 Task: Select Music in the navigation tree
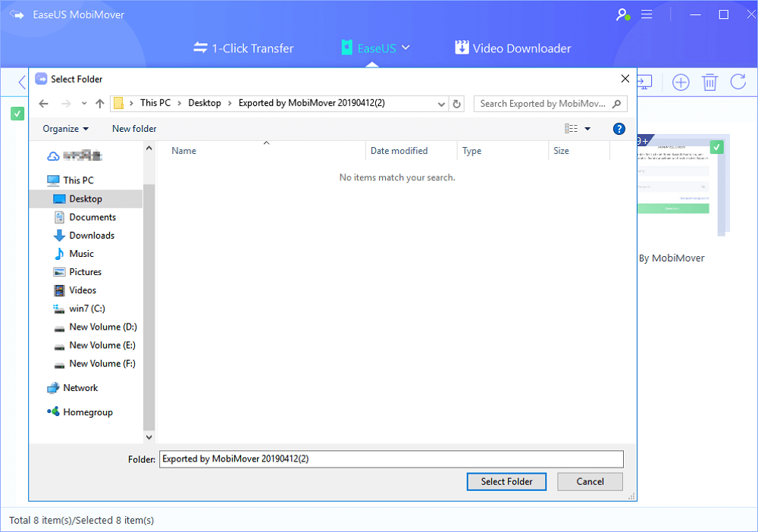pos(74,254)
